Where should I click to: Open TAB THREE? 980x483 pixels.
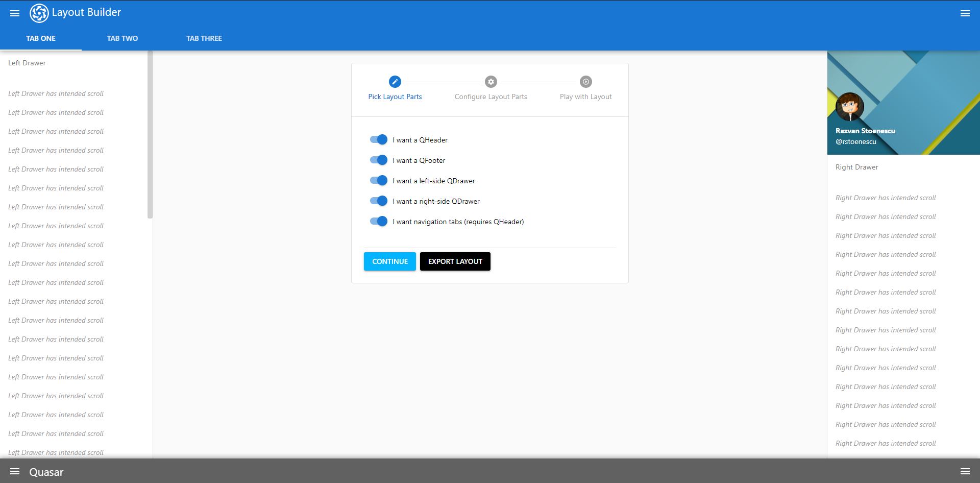[204, 38]
